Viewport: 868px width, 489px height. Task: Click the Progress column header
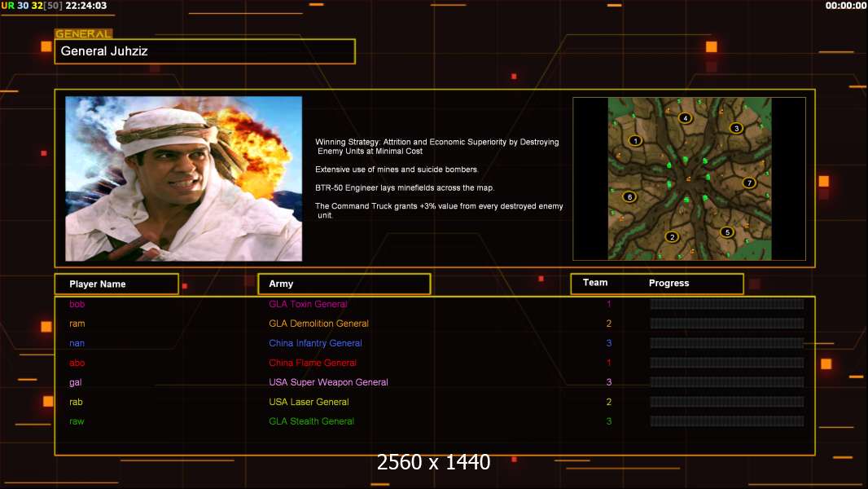(669, 283)
